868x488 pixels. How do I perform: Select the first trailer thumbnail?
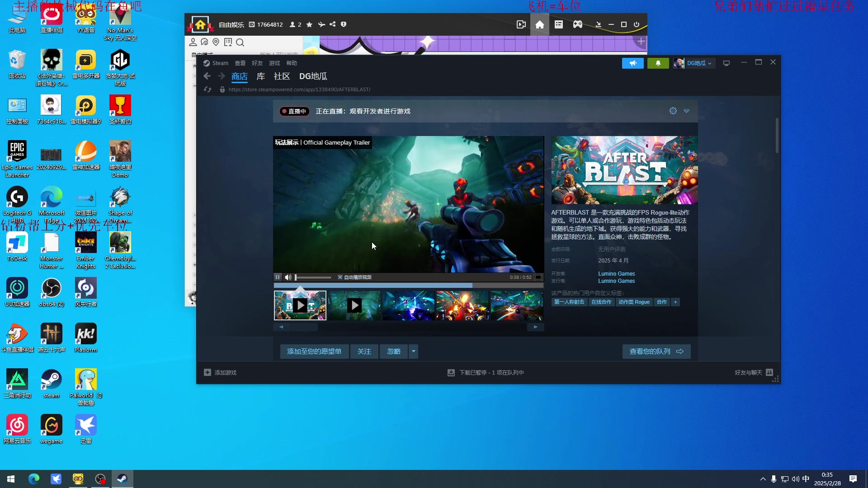(300, 306)
